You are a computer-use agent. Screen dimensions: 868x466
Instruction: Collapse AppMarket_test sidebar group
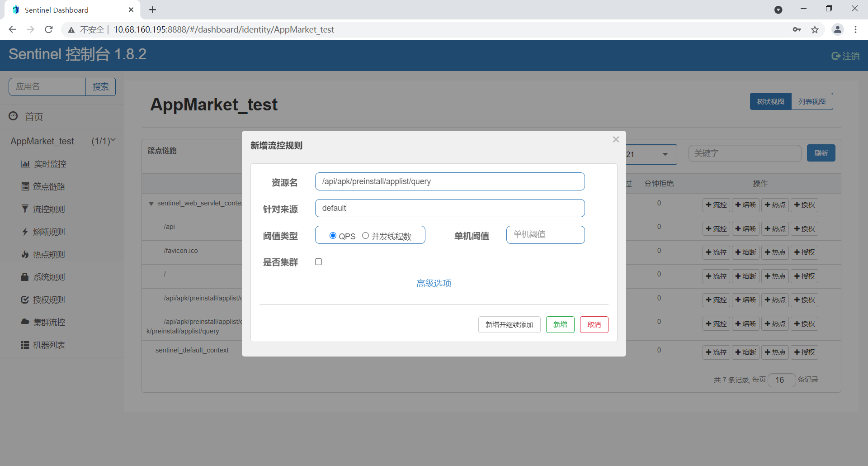click(x=62, y=141)
